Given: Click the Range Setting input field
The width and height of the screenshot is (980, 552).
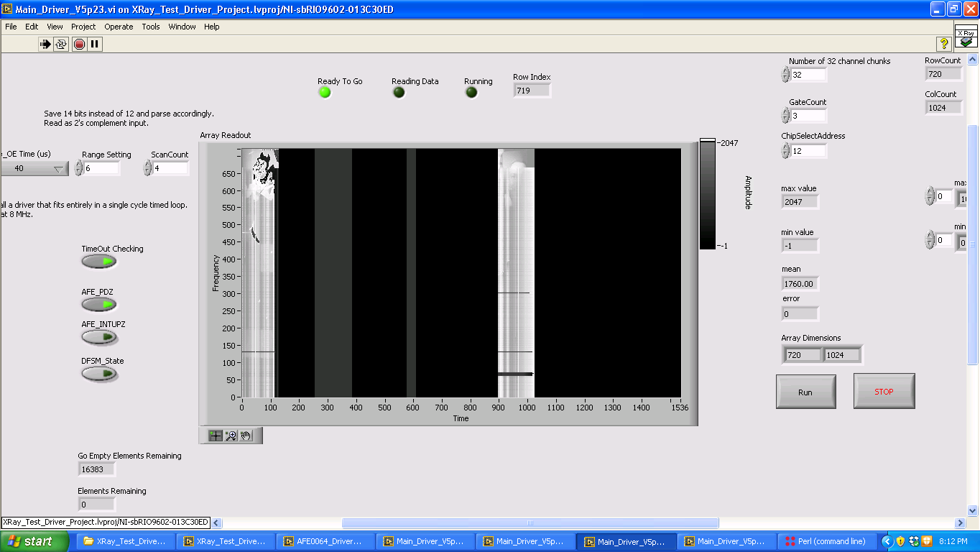Looking at the screenshot, I should [x=101, y=167].
